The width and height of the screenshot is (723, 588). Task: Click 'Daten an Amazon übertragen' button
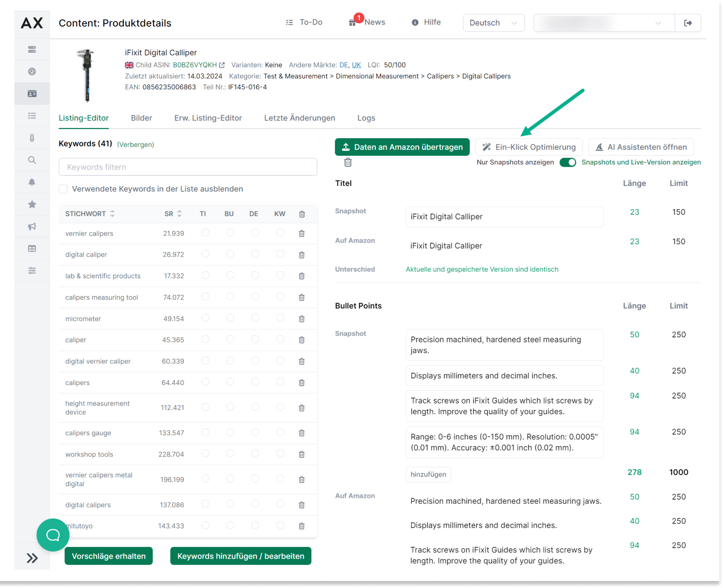[x=402, y=147]
